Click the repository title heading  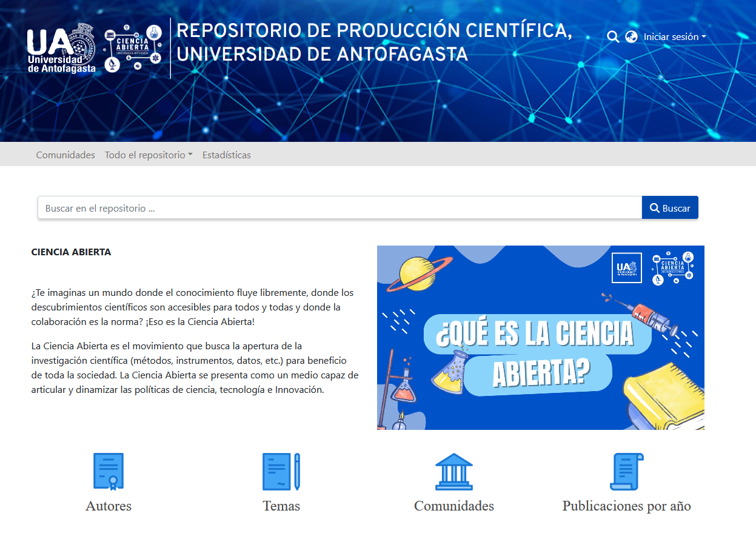coord(374,42)
